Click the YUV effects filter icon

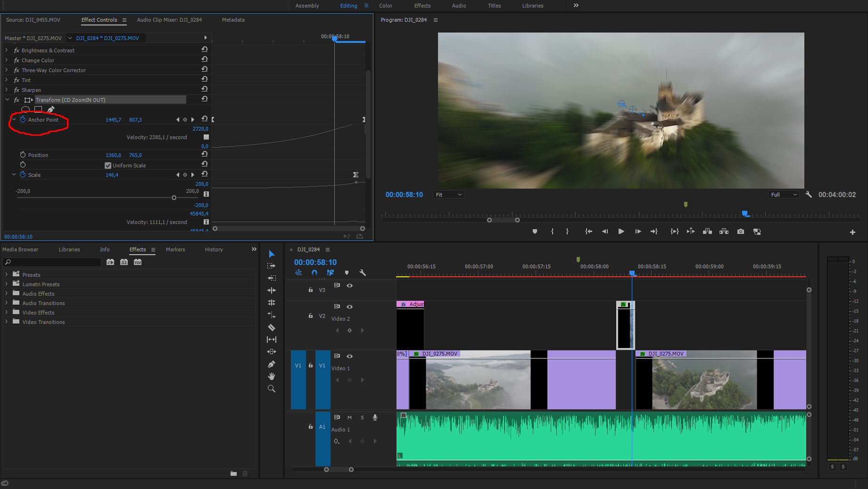click(138, 262)
